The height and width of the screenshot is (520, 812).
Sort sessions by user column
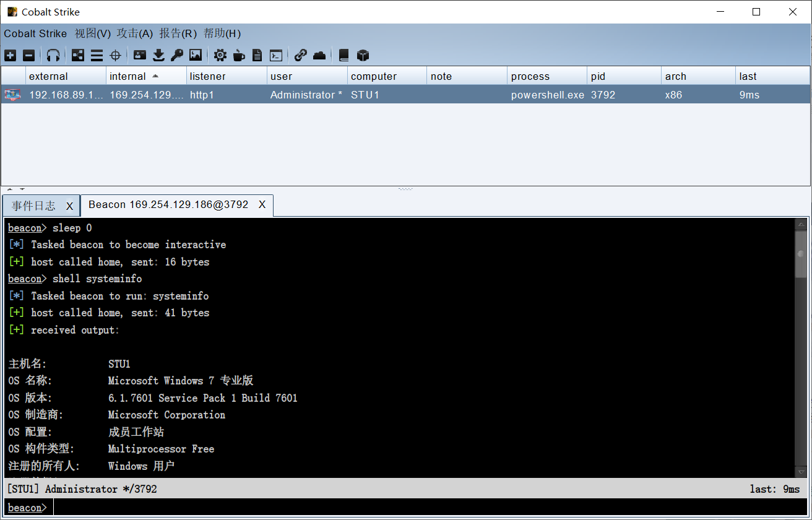click(307, 76)
